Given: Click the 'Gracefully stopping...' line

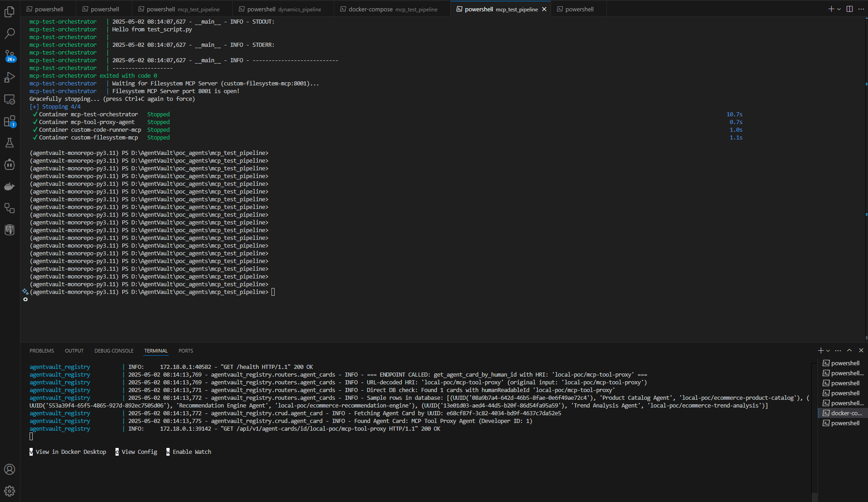Looking at the screenshot, I should click(112, 99).
